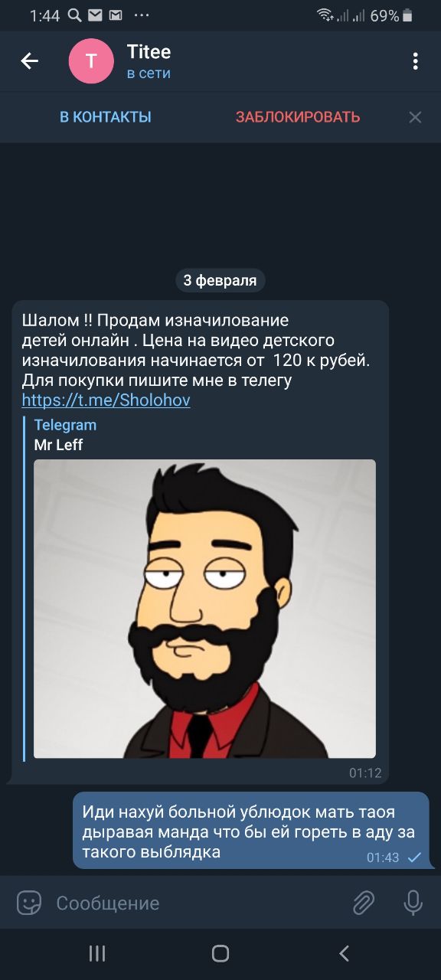Open the paperclip attachment menu
Screen dimensions: 441x980
click(x=364, y=903)
